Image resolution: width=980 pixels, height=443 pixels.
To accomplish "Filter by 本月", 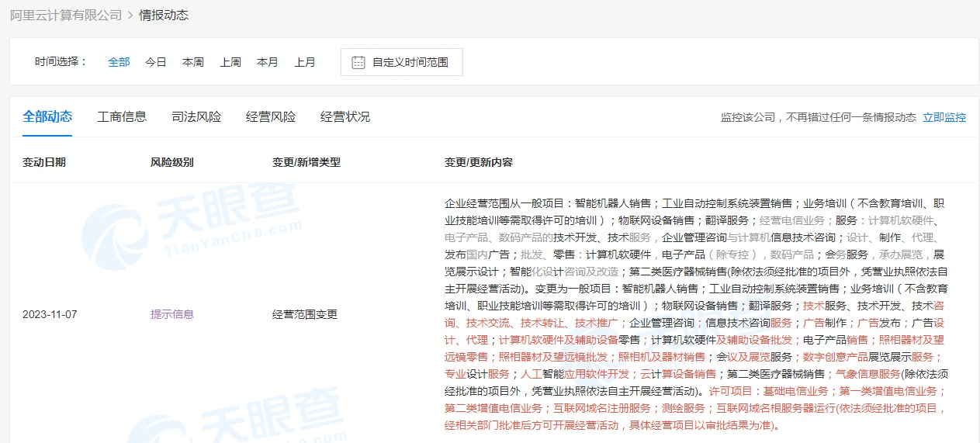I will click(x=268, y=62).
